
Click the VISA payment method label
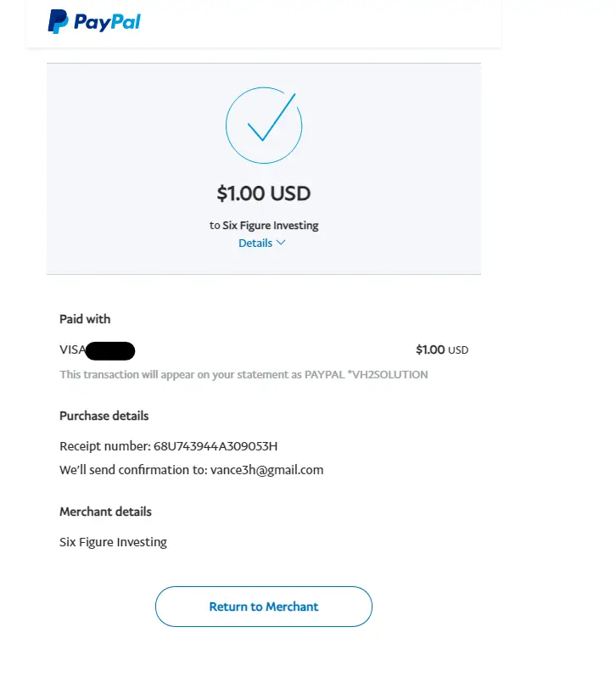[x=72, y=350]
